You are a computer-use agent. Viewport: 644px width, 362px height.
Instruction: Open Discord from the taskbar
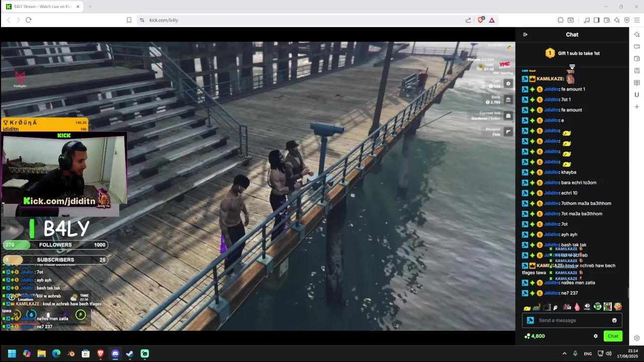coord(115,353)
